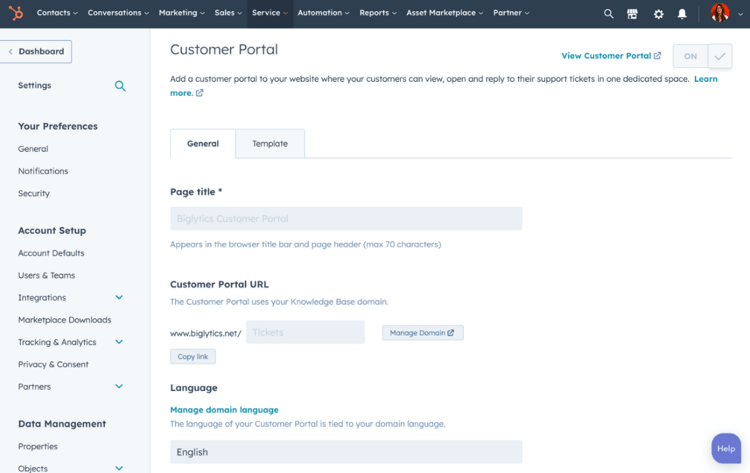
Task: Click the Page title input field
Action: [x=346, y=219]
